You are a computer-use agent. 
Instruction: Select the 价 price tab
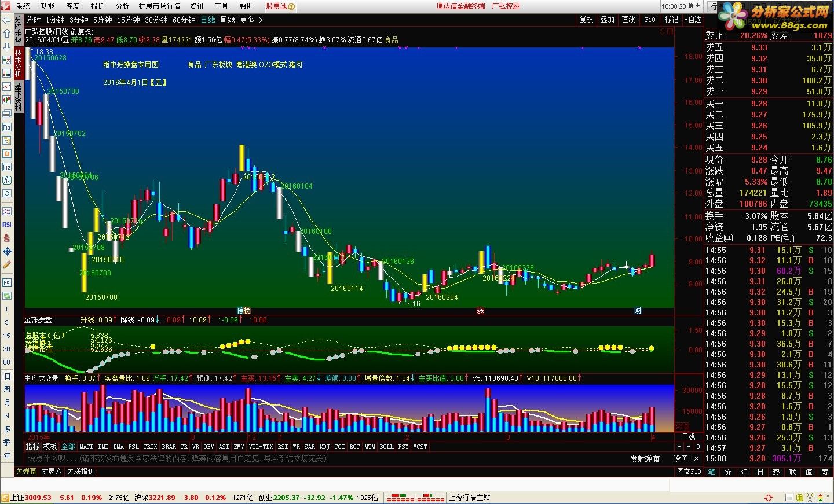coord(728,472)
